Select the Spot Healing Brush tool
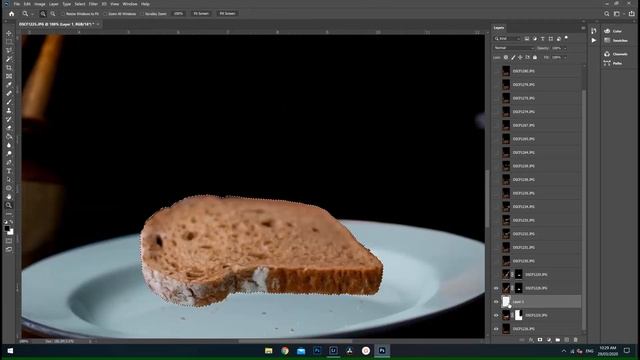The width and height of the screenshot is (640, 360). [9, 93]
